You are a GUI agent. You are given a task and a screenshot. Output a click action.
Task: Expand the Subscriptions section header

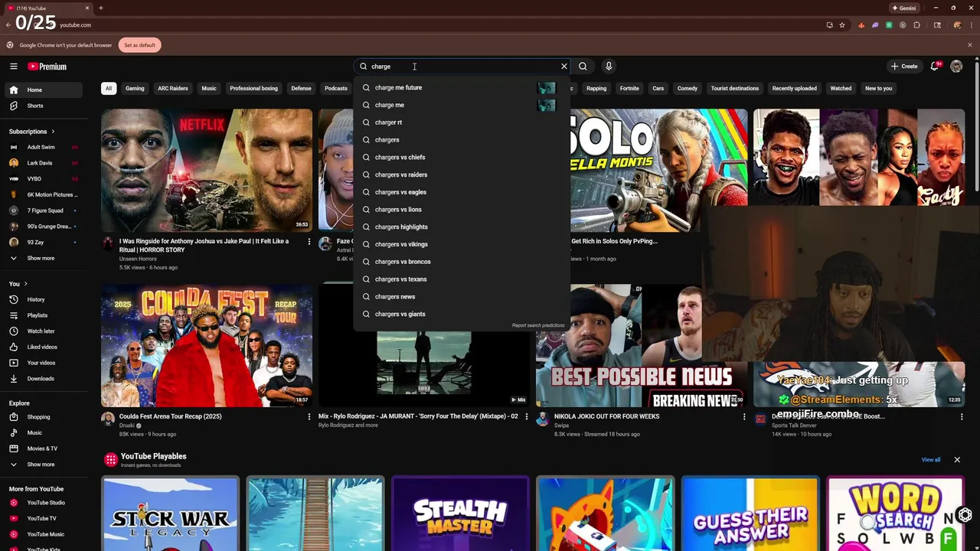[32, 132]
